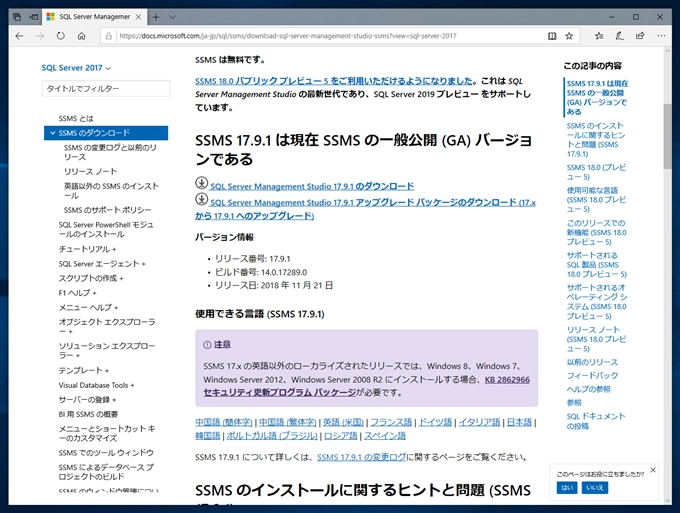
Task: Reload the page with the refresh icon
Action: point(61,36)
